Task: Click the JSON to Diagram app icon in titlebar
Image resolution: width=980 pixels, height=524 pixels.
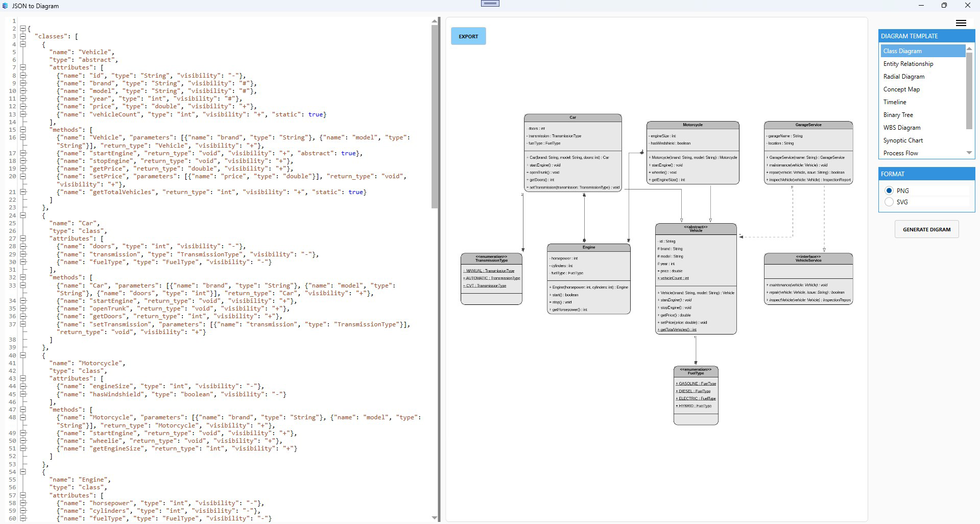Action: click(5, 6)
